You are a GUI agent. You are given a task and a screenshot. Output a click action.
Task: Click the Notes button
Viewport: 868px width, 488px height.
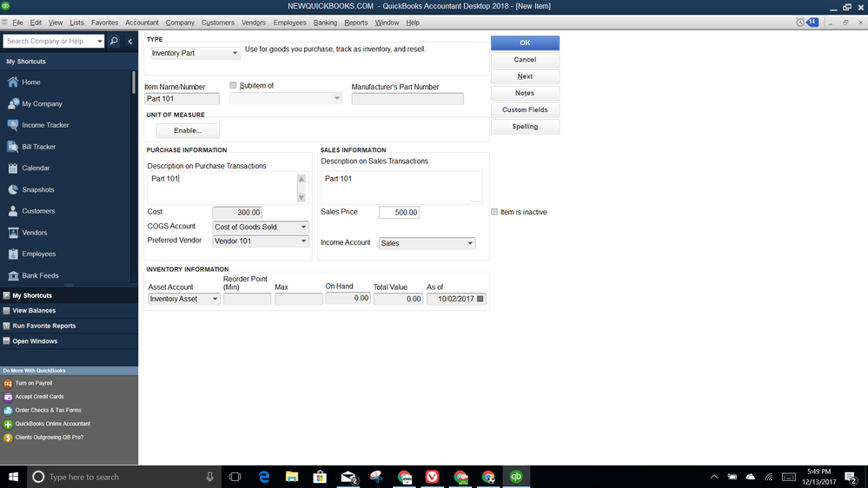(525, 93)
